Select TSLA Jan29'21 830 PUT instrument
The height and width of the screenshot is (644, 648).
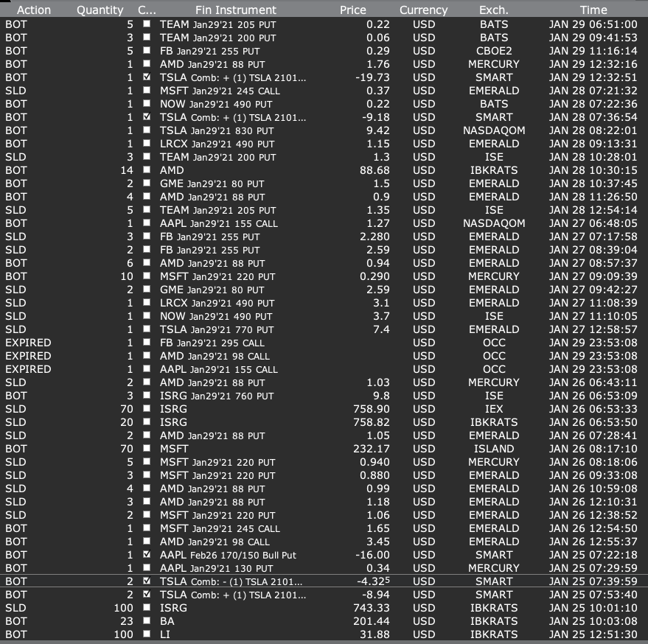tap(217, 130)
